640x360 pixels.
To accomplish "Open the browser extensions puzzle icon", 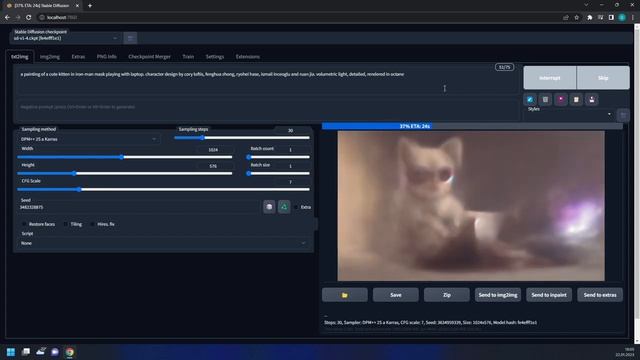I will pos(590,17).
